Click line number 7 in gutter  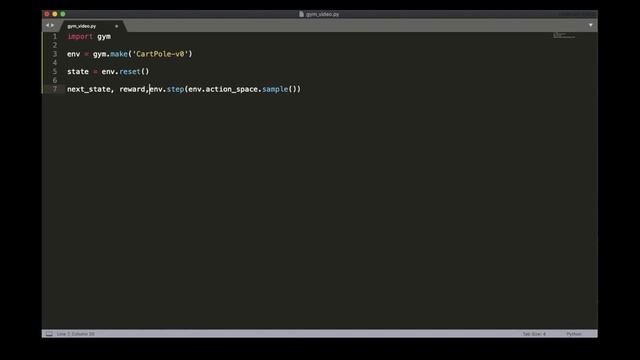click(55, 89)
